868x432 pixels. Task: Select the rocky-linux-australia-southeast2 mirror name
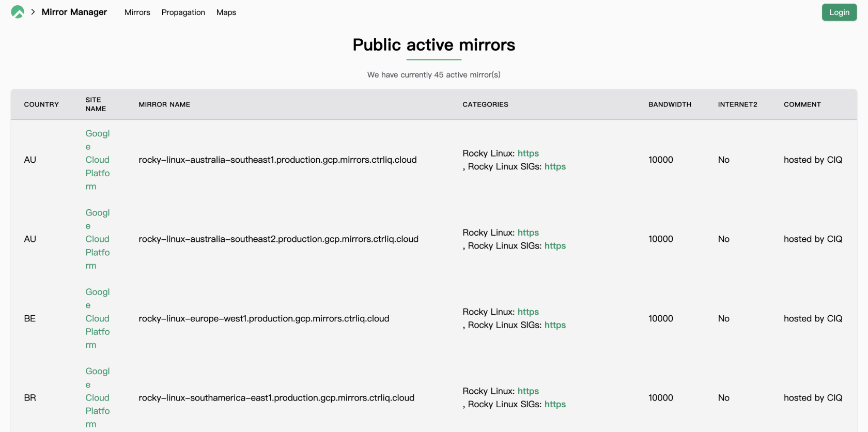click(x=278, y=239)
